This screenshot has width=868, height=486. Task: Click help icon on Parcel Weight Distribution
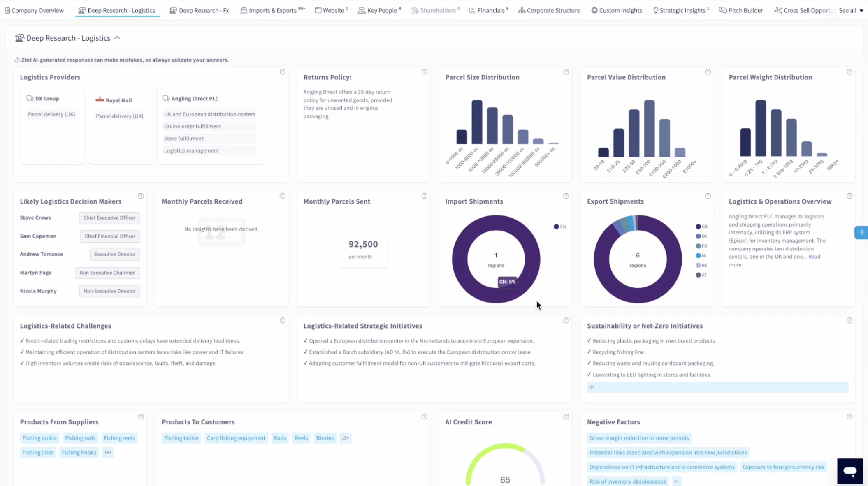pos(849,72)
